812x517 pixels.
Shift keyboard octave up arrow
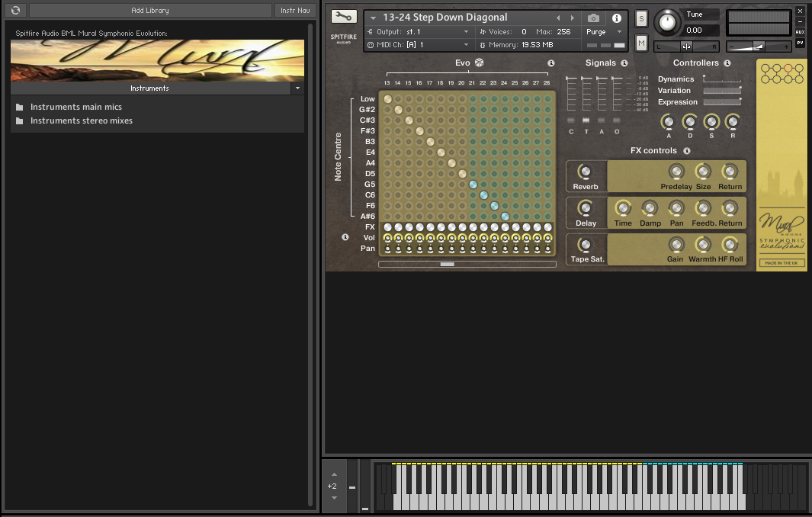point(334,474)
